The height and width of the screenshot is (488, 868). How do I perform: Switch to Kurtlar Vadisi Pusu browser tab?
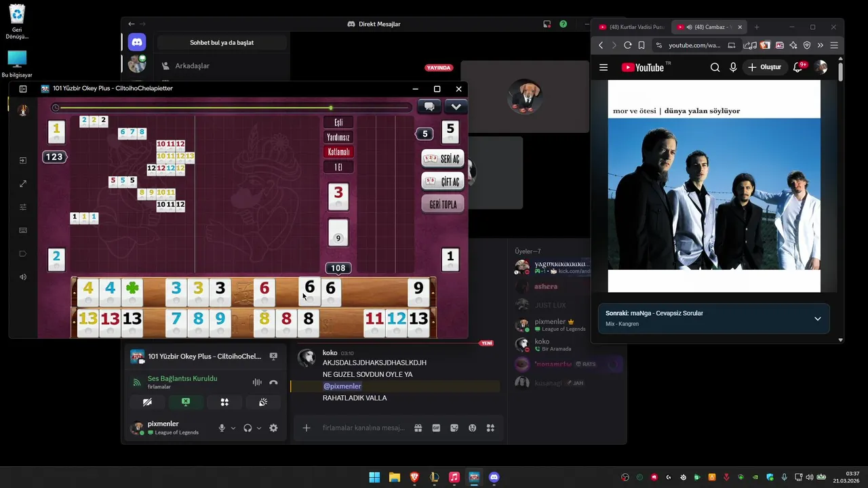[631, 27]
